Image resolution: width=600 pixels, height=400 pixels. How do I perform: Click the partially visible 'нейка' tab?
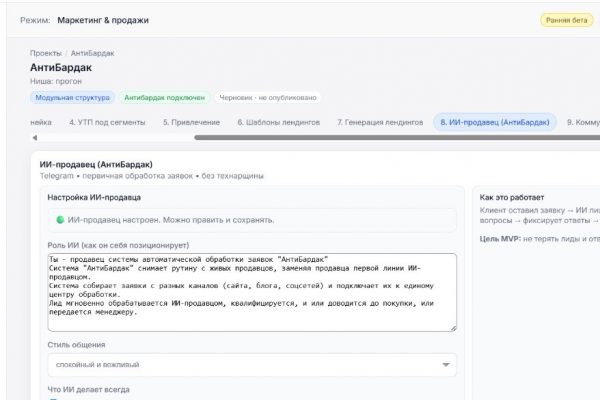(41, 122)
